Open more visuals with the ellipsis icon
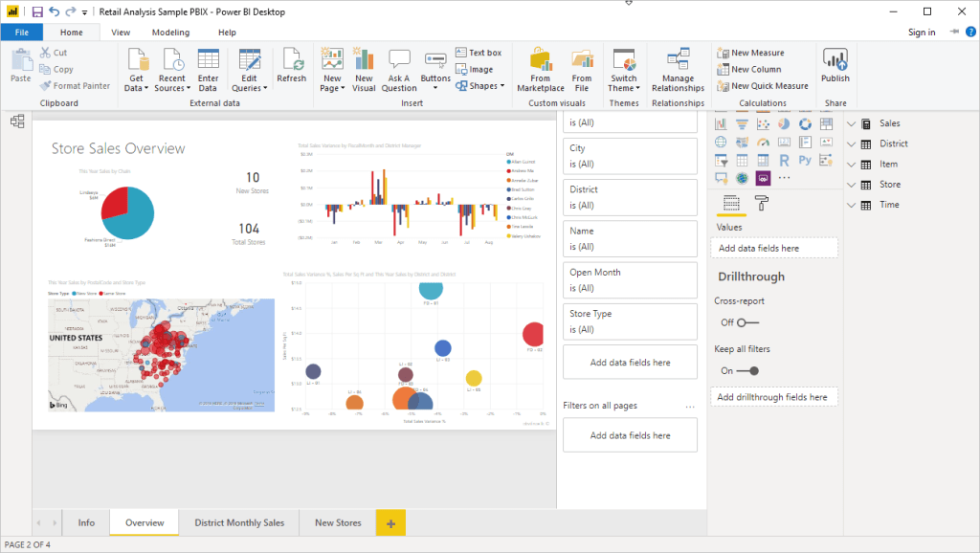Image resolution: width=980 pixels, height=553 pixels. (x=784, y=178)
